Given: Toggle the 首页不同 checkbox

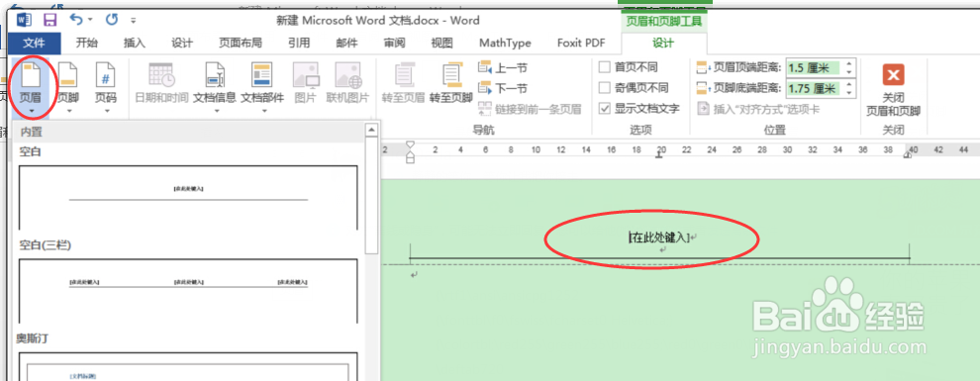Looking at the screenshot, I should pyautogui.click(x=605, y=67).
